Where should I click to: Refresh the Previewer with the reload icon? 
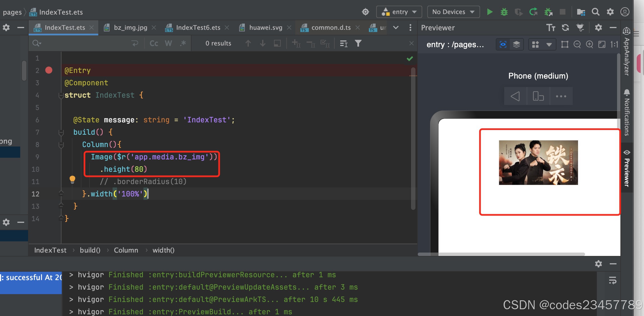click(x=565, y=28)
